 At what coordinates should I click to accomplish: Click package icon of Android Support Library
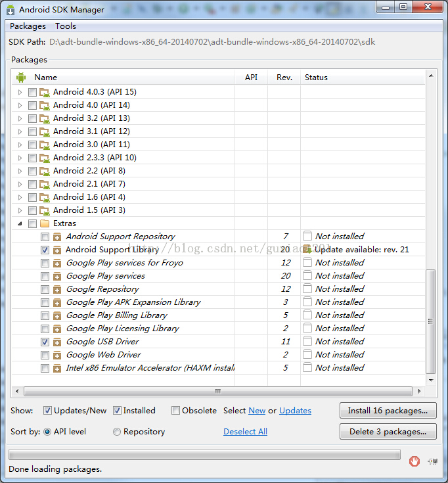click(57, 250)
